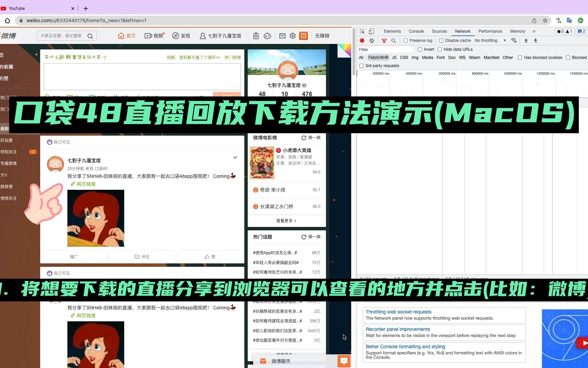588x368 pixels.
Task: Expand 查看更多 under the movie chart
Action: [287, 221]
